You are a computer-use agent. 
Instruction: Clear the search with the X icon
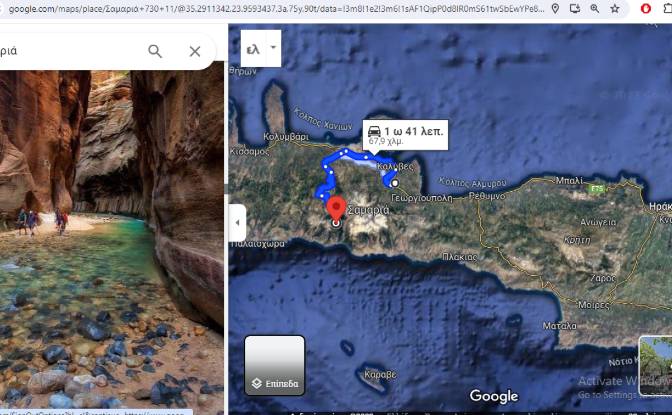(x=195, y=51)
